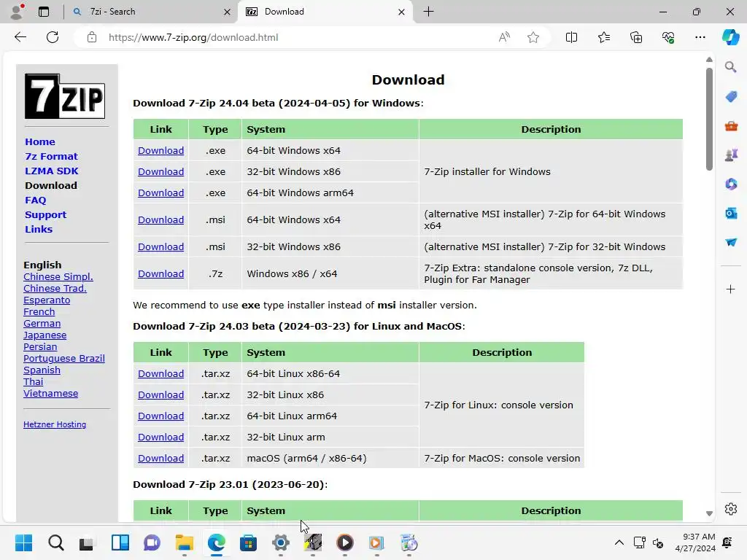This screenshot has height=560, width=747.
Task: Open sidebar Games chess icon
Action: click(x=731, y=155)
